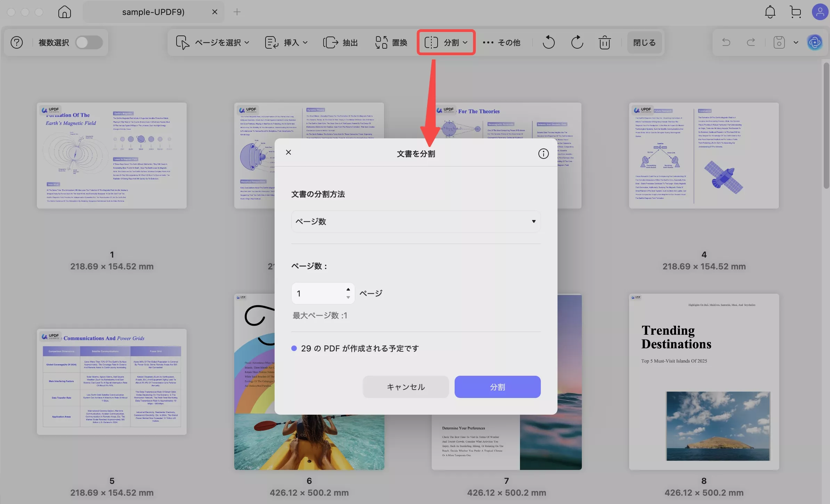The height and width of the screenshot is (504, 830).
Task: Click the 挿入 (insert) tool icon
Action: coord(271,42)
